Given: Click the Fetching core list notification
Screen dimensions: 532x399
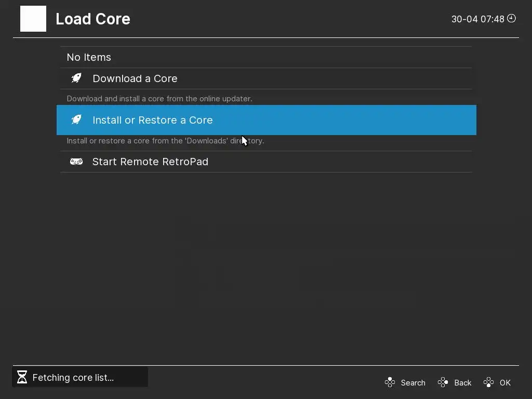Looking at the screenshot, I should tap(73, 378).
